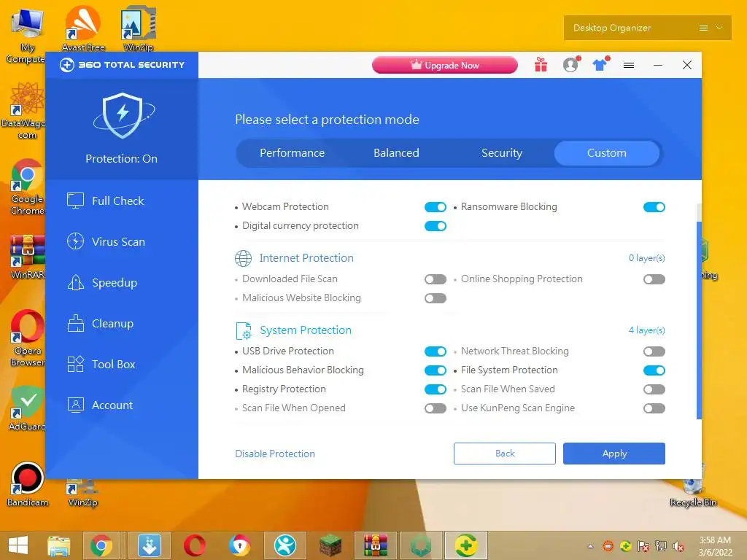The image size is (747, 560).
Task: Click the settings list vertical scrollbar
Action: [x=699, y=320]
